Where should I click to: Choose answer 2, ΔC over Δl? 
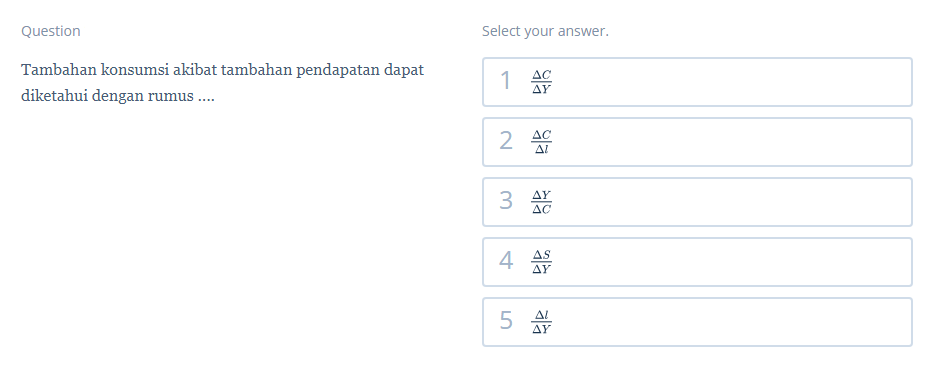[x=697, y=142]
